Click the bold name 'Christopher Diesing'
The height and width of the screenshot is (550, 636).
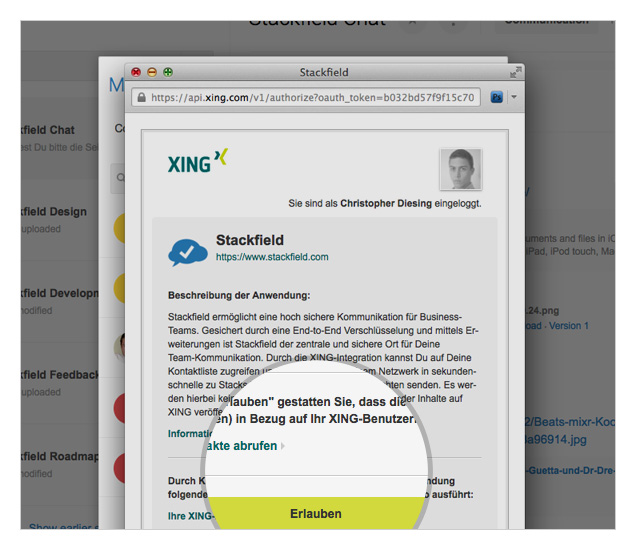[x=386, y=203]
